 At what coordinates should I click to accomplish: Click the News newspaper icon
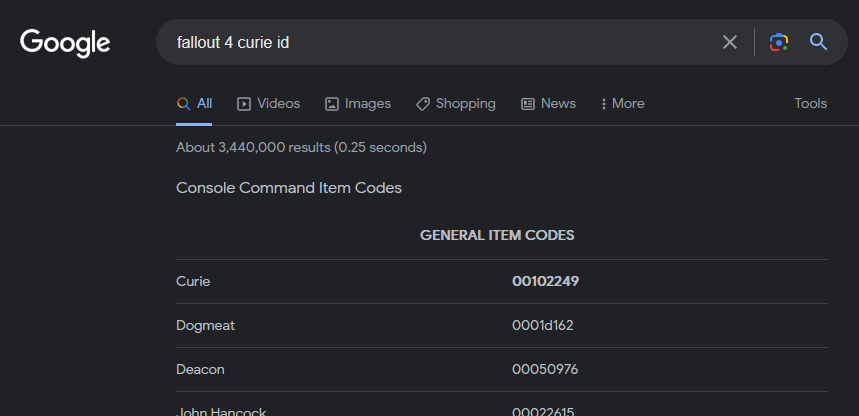(528, 104)
